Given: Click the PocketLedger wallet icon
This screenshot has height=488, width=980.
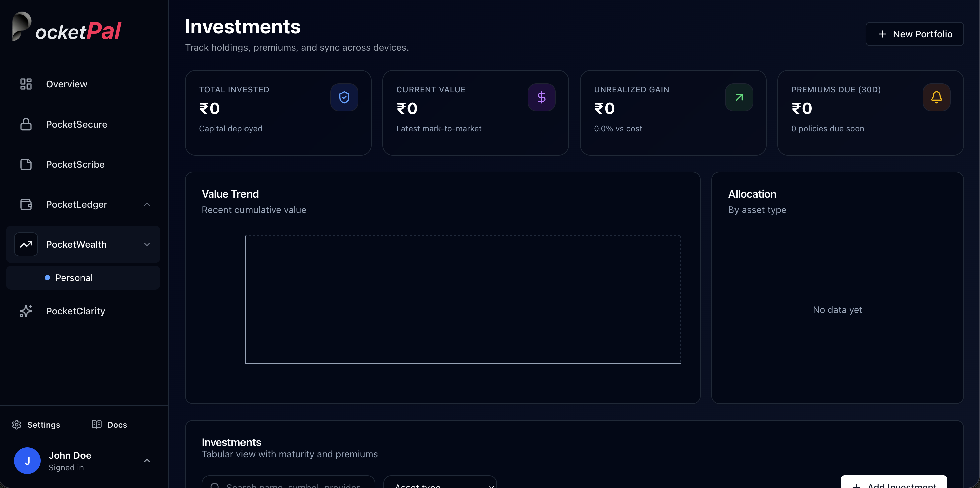Looking at the screenshot, I should (26, 204).
